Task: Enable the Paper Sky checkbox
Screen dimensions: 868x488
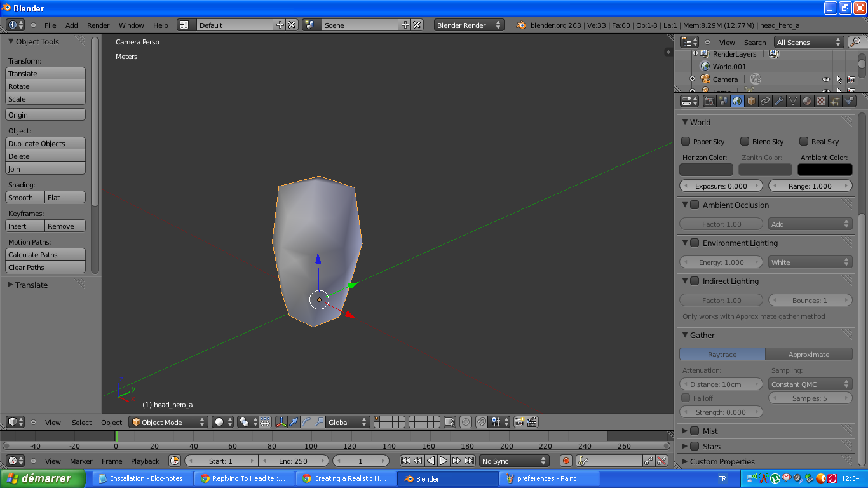Action: 686,141
